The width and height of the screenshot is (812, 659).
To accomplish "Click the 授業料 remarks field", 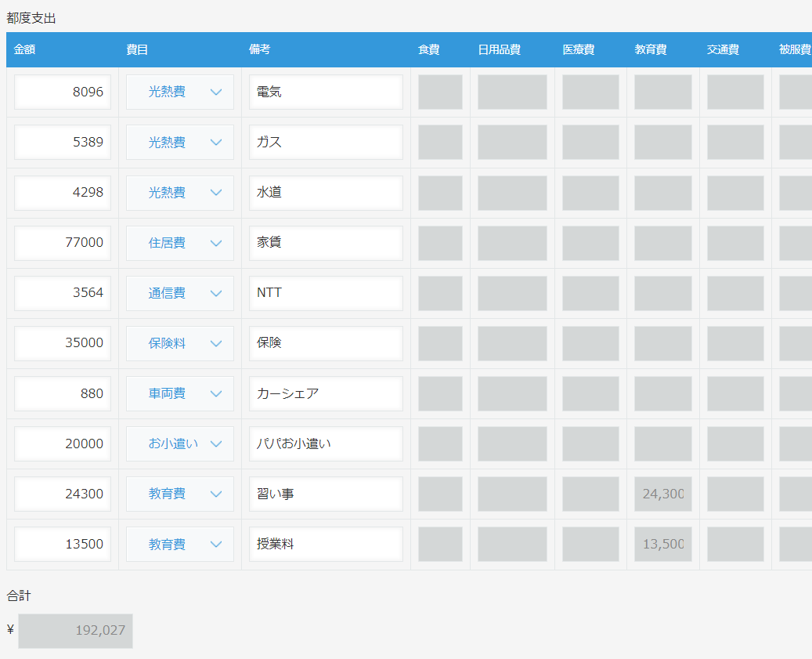I will point(326,544).
